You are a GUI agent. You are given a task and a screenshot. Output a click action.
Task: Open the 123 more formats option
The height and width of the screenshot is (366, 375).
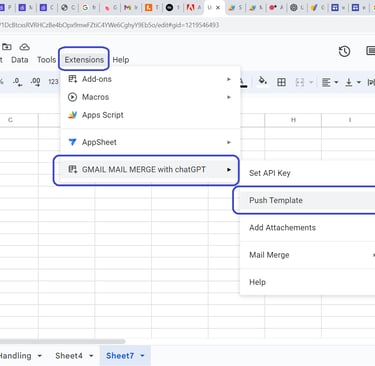coord(53,82)
